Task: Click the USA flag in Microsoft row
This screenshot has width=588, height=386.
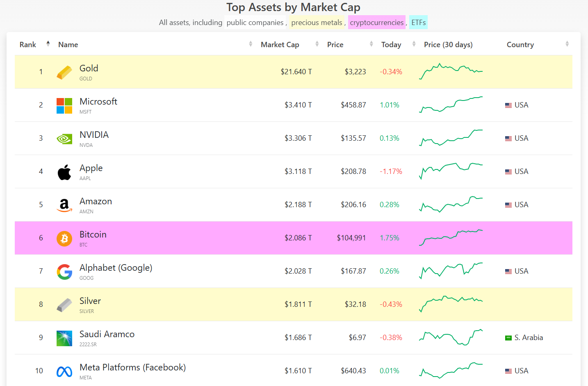Action: pyautogui.click(x=508, y=105)
